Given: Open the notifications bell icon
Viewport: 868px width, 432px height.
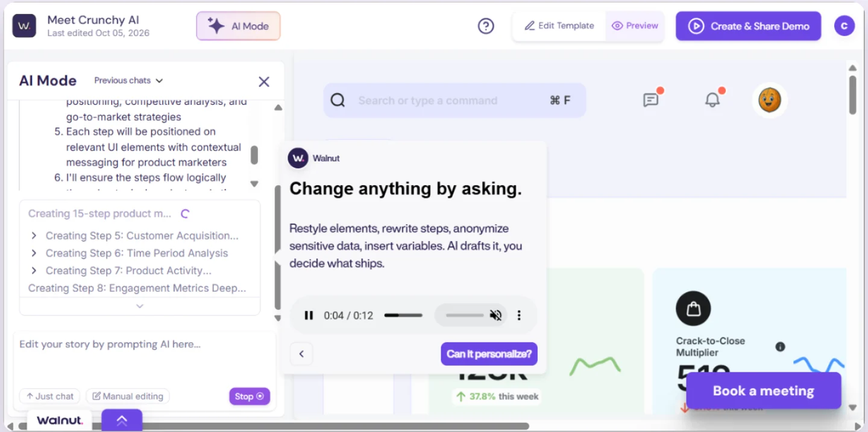Looking at the screenshot, I should coord(712,100).
